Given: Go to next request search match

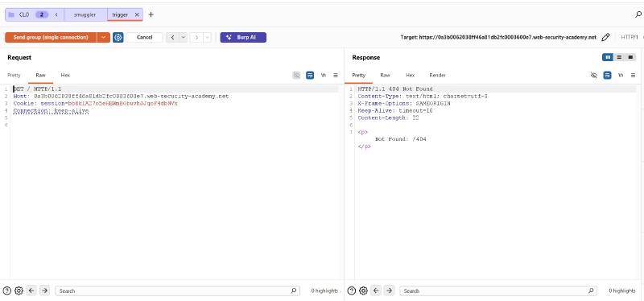Looking at the screenshot, I should 44,291.
